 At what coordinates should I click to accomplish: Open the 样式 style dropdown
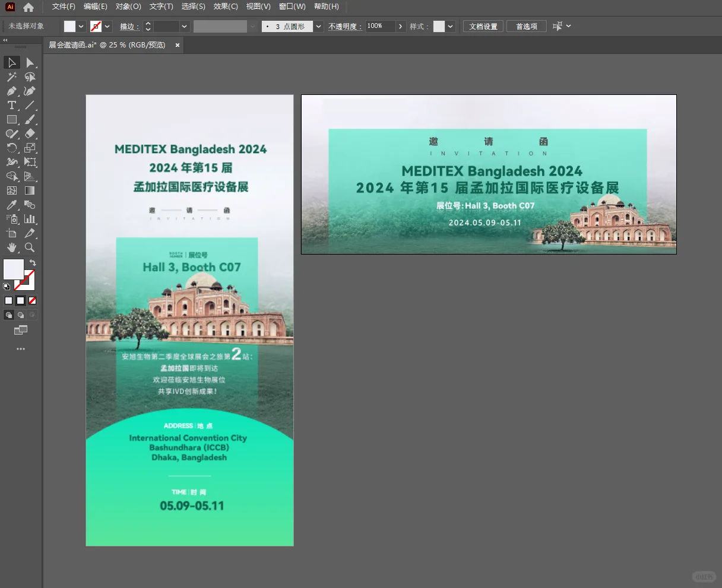pos(450,26)
